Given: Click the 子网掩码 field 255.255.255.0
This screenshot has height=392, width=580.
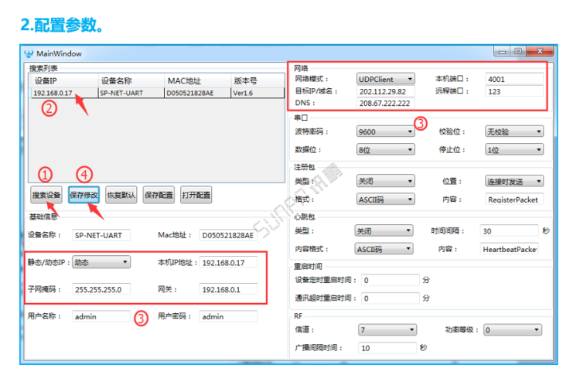Looking at the screenshot, I should pyautogui.click(x=101, y=289).
